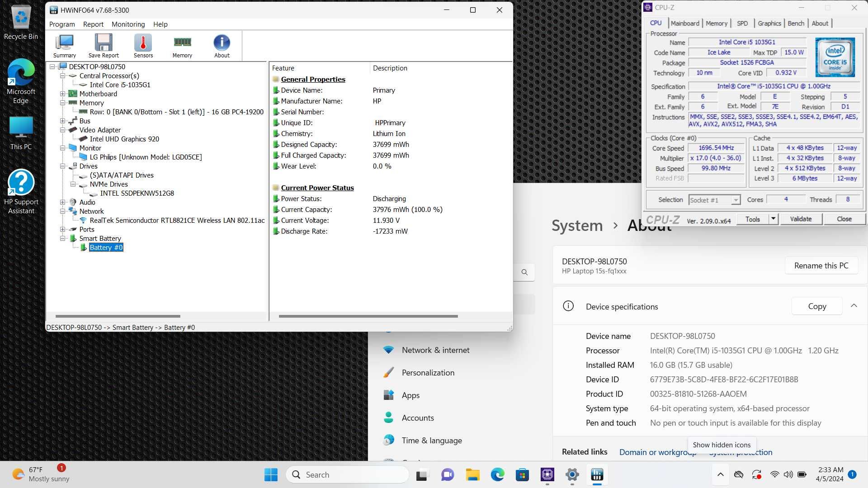Collapse the DESKTOP-98L0750 root node
The image size is (868, 488).
tap(52, 66)
